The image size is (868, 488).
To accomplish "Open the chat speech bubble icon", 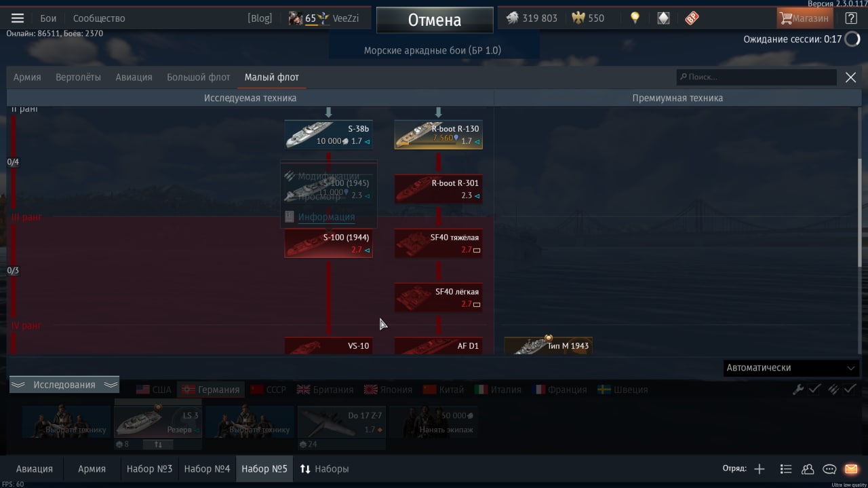I will pyautogui.click(x=829, y=469).
